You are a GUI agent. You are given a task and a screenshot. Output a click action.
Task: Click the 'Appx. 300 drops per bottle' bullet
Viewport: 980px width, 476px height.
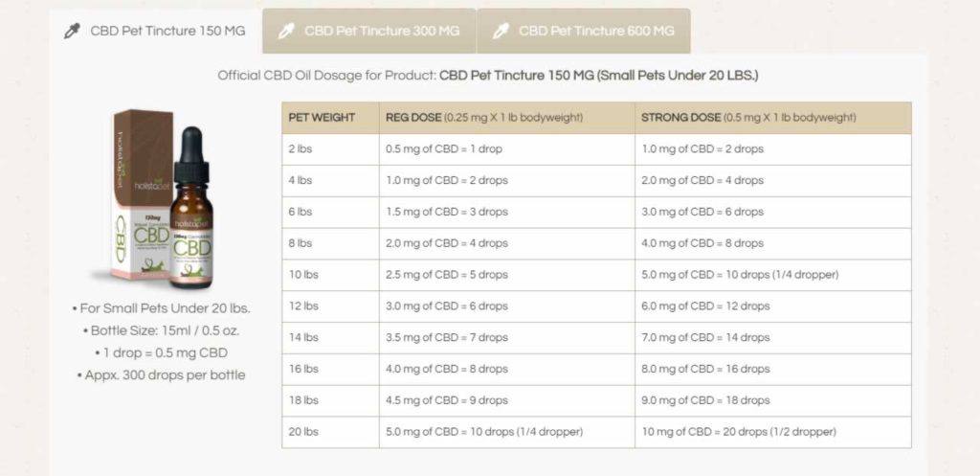tap(161, 375)
